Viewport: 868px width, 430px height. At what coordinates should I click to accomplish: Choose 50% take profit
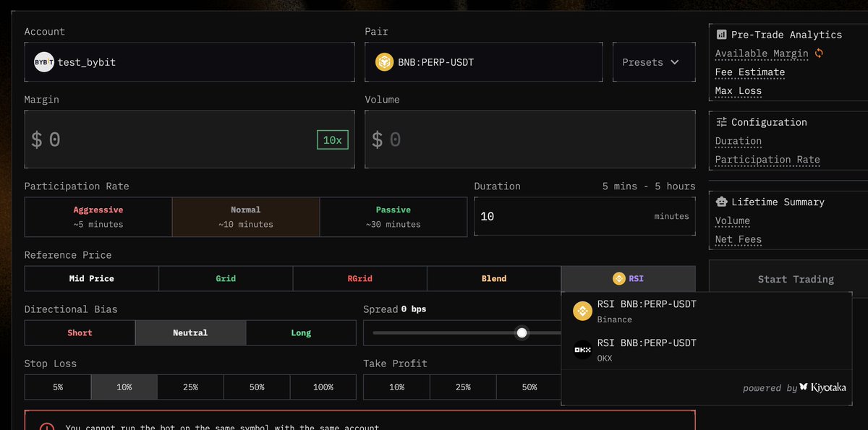point(529,387)
